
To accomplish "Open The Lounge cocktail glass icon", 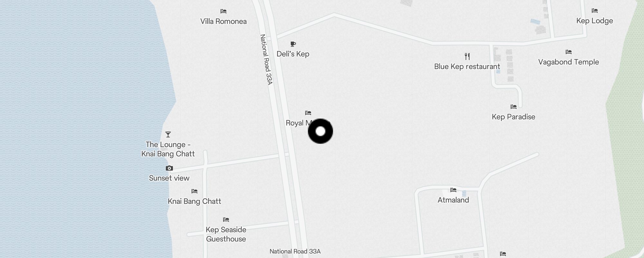I will (168, 134).
